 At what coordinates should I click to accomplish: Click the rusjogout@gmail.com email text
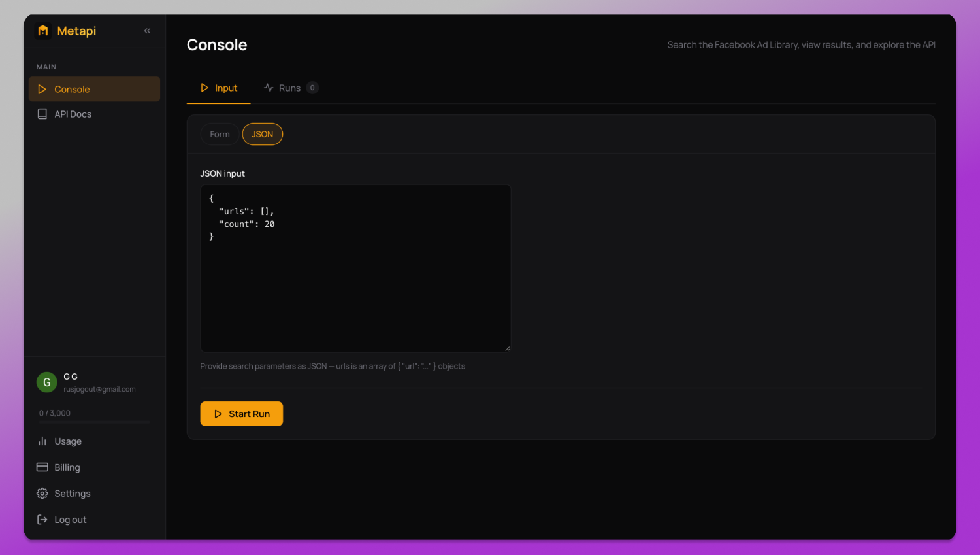[x=99, y=389]
